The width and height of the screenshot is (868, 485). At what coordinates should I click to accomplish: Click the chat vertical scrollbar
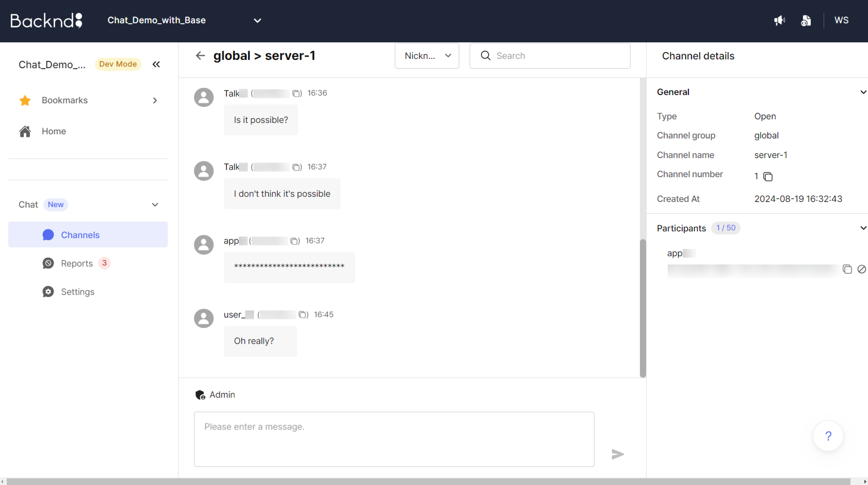coord(643,308)
